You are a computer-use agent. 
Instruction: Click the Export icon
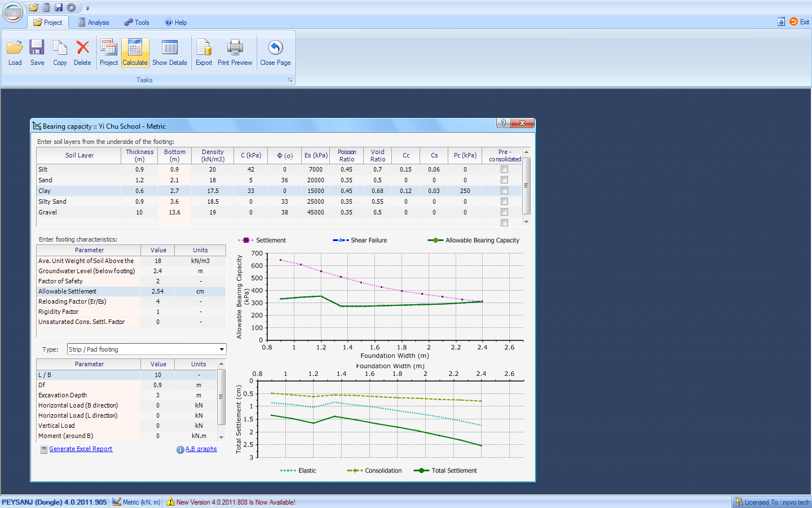pyautogui.click(x=204, y=53)
